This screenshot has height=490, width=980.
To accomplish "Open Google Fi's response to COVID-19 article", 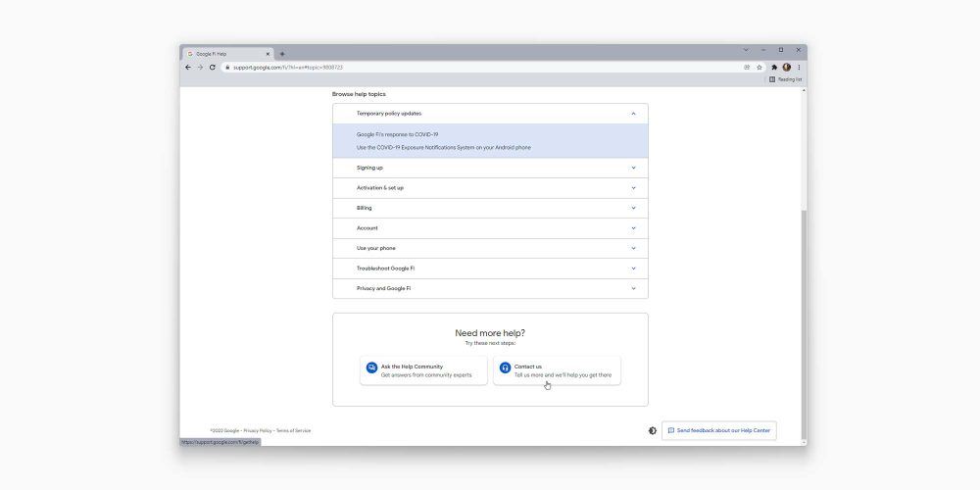I will [397, 134].
